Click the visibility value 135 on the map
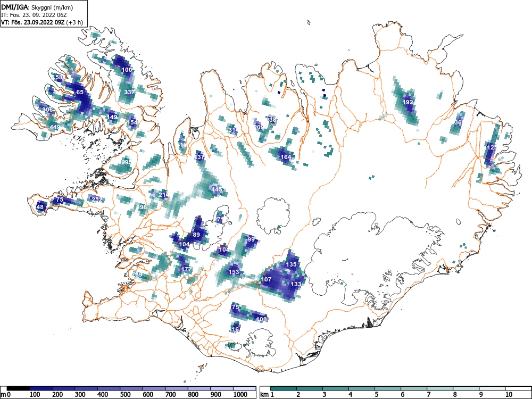 click(x=292, y=264)
